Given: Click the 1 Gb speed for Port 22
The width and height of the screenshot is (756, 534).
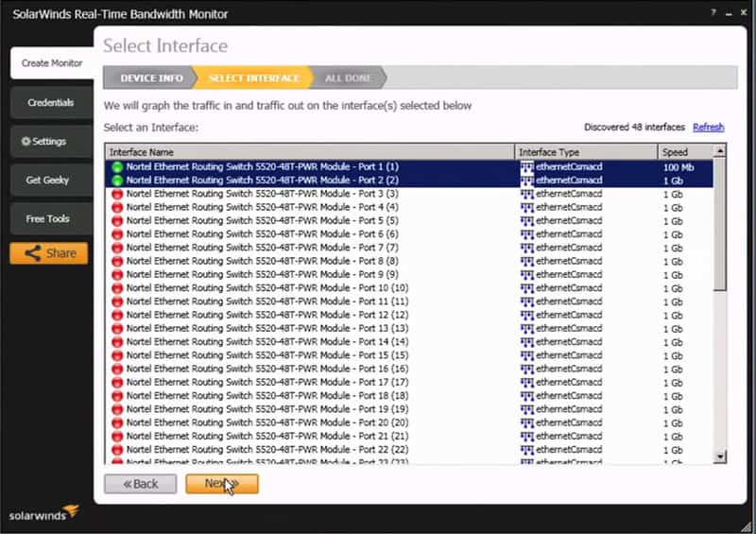Looking at the screenshot, I should (673, 451).
